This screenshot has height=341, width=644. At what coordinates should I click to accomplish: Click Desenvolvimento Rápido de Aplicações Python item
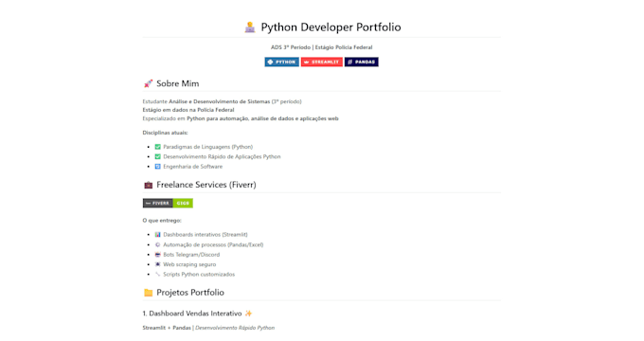pyautogui.click(x=222, y=156)
